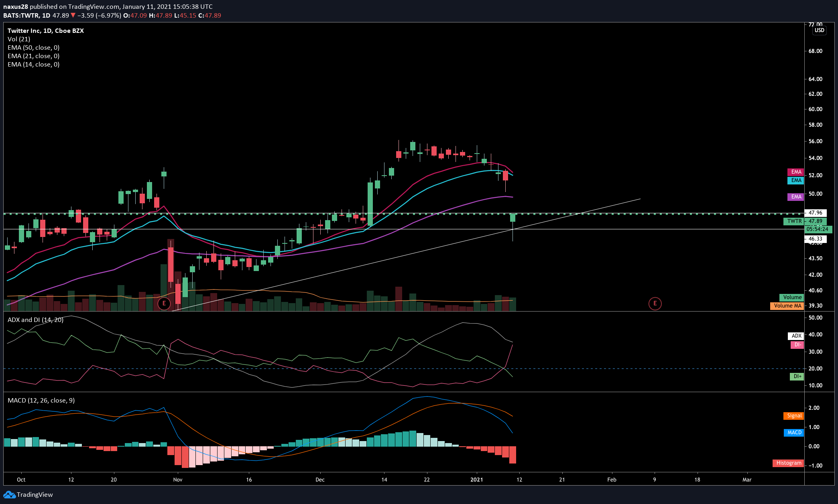This screenshot has height=504, width=838.
Task: Click the DI- label tag
Action: pos(797,345)
